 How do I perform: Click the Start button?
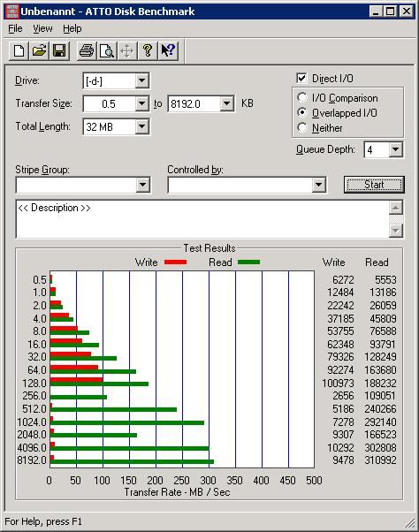[x=374, y=185]
